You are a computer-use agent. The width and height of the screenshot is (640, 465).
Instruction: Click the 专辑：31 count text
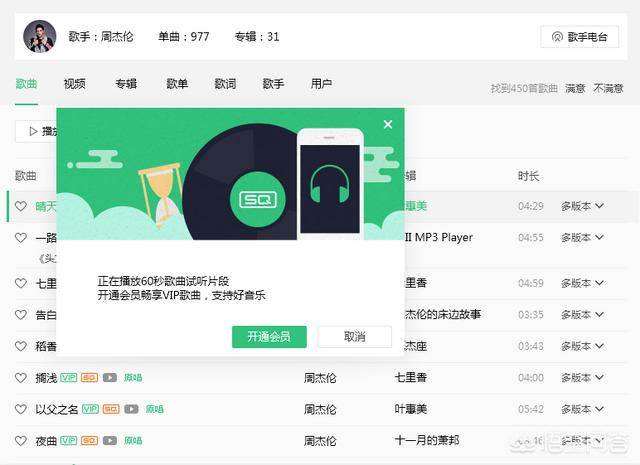pos(257,37)
